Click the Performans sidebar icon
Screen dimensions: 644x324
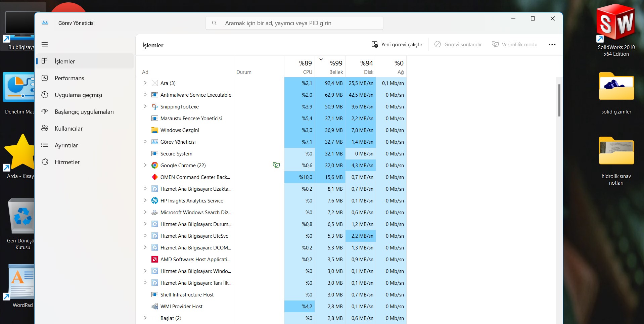[45, 78]
